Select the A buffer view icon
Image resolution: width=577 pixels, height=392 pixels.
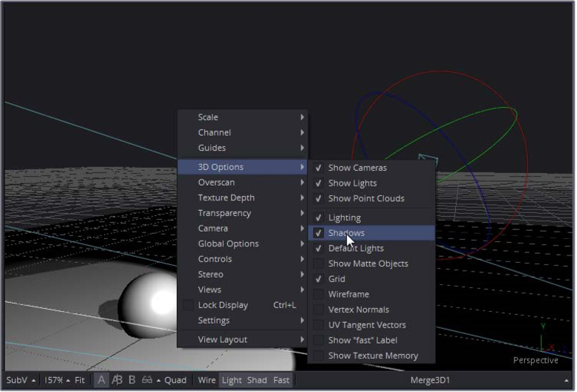coord(101,380)
